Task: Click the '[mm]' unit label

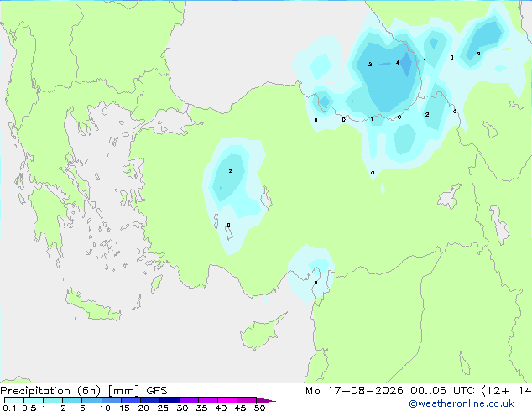Action: (123, 391)
